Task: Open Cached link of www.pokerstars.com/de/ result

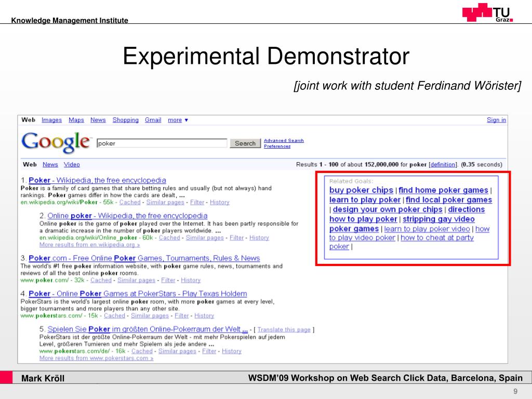Action: pyautogui.click(x=142, y=351)
